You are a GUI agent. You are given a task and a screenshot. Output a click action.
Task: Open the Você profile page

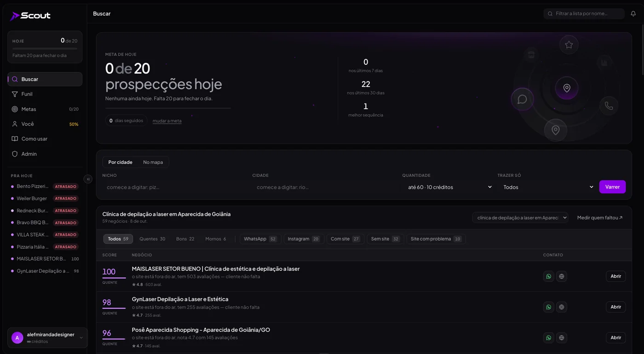tap(45, 124)
